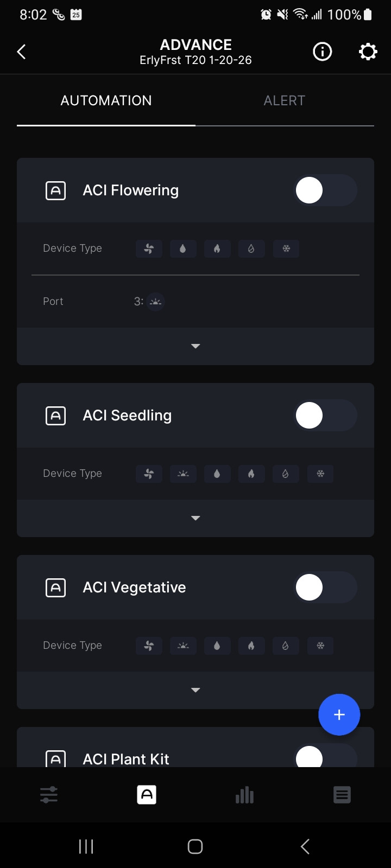
Task: Open the data chart tab icon
Action: 244,795
